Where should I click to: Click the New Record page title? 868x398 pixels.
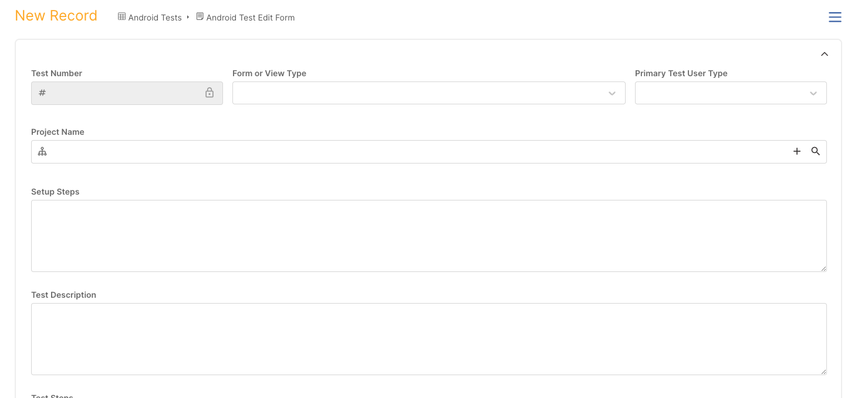[56, 16]
